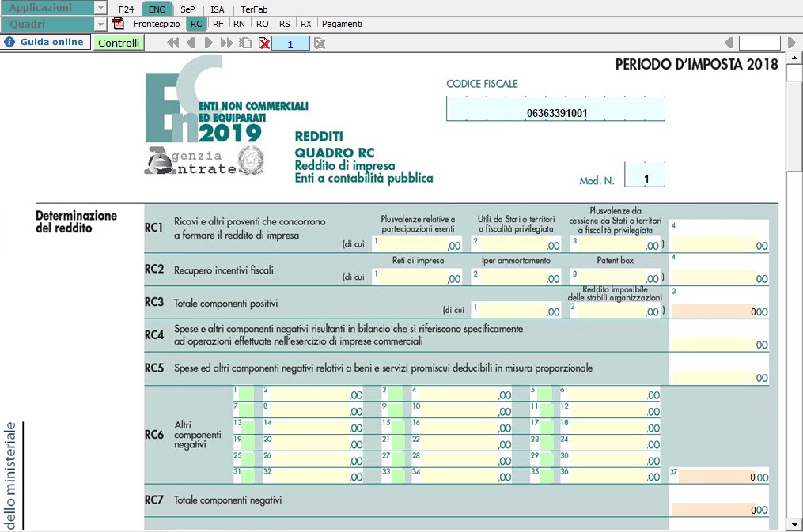Click RC6 amount field 16

pos(461,427)
